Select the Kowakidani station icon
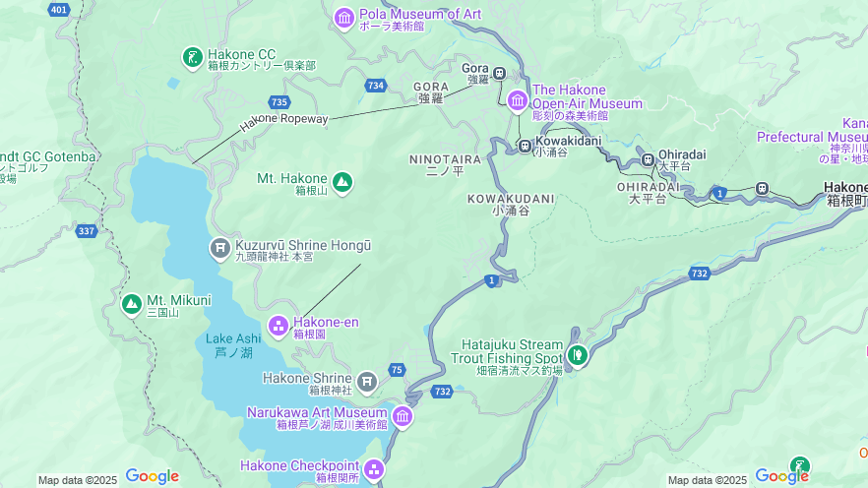Screen dimensions: 868x488 coord(525,146)
